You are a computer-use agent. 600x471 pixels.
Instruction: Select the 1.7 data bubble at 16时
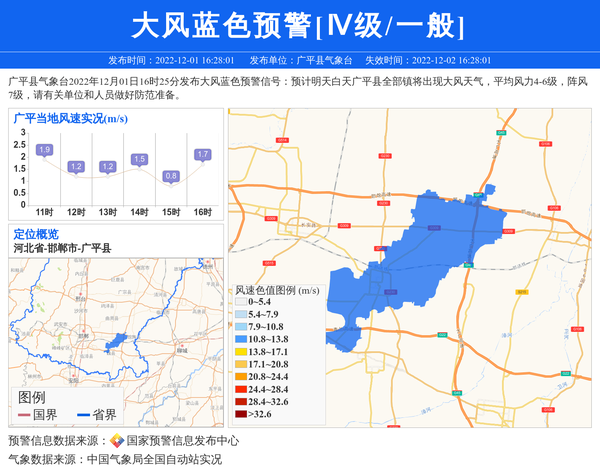coord(203,154)
